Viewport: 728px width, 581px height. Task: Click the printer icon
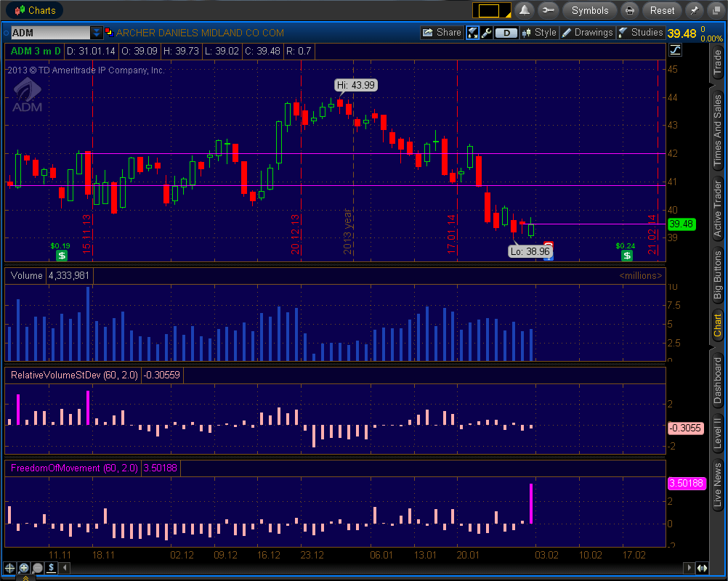630,10
